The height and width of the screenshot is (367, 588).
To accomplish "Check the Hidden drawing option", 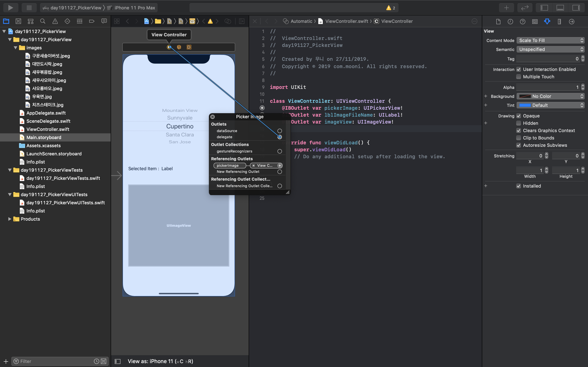I will tap(519, 123).
